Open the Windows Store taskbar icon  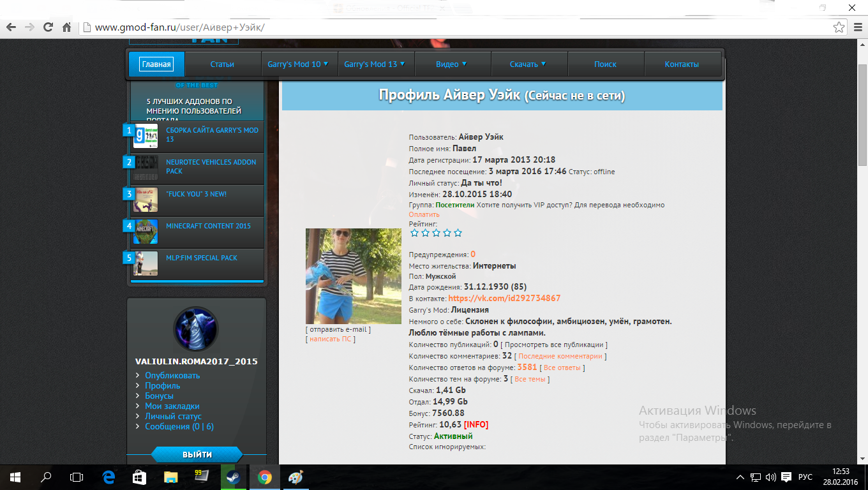click(139, 477)
